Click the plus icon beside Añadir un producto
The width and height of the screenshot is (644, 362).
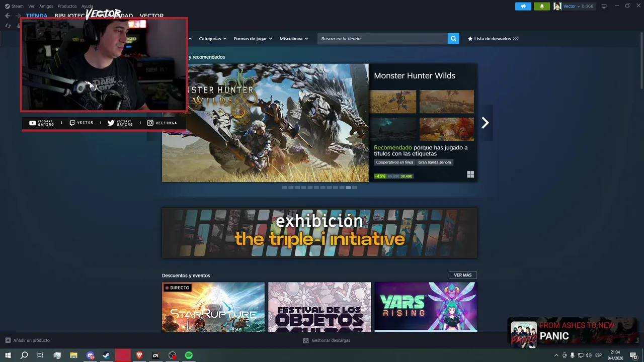[8, 340]
